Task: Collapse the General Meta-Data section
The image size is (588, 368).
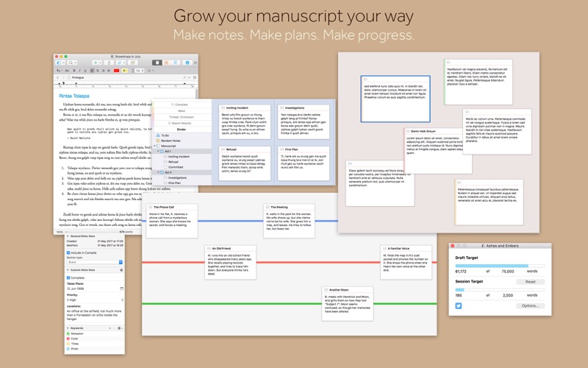Action: click(x=68, y=236)
